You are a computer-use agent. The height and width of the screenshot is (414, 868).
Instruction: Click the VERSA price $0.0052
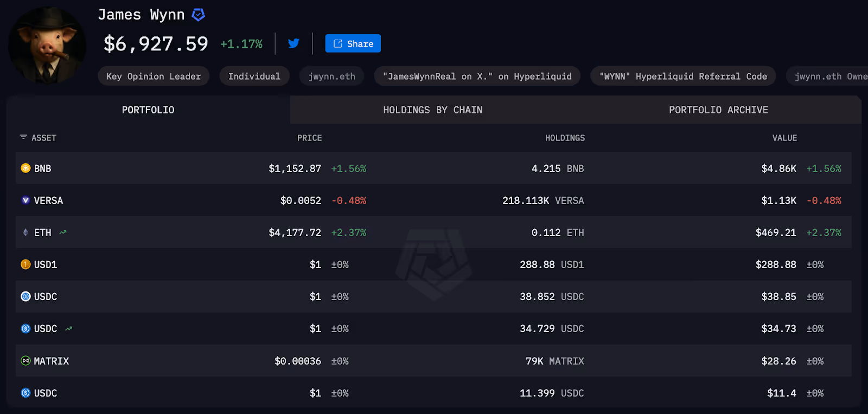pos(301,200)
